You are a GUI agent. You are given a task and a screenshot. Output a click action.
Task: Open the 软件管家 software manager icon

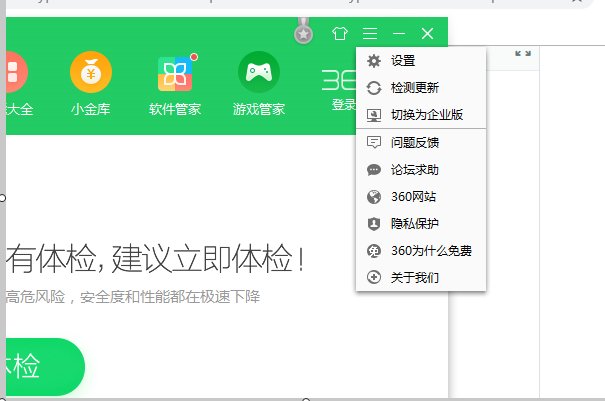[x=175, y=73]
